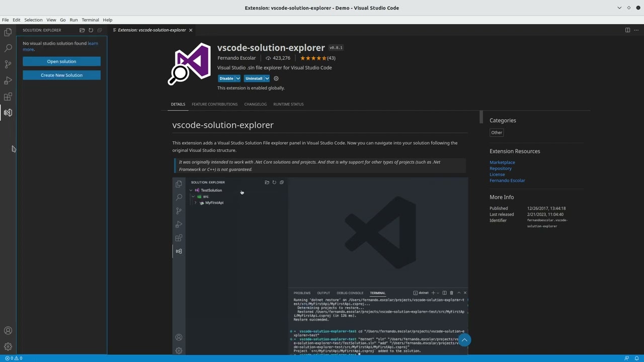Open the Help menu

click(108, 20)
